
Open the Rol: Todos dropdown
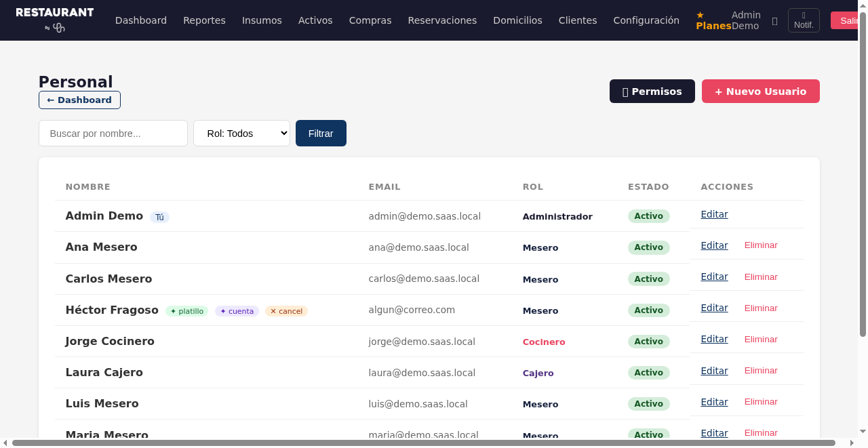[x=241, y=134]
